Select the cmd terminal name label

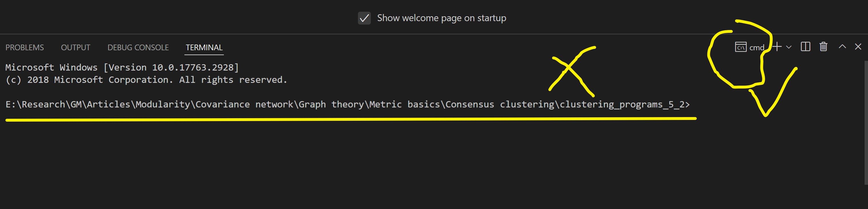pyautogui.click(x=756, y=48)
